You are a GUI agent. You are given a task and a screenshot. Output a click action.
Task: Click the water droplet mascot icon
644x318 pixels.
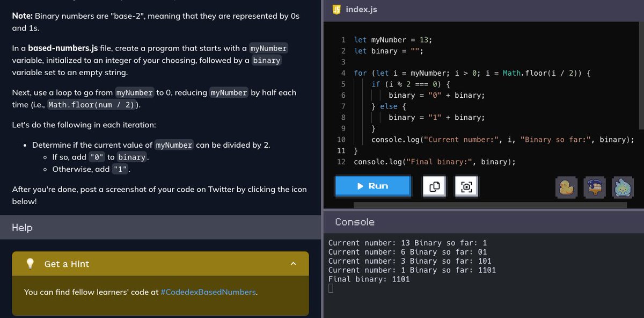point(623,188)
